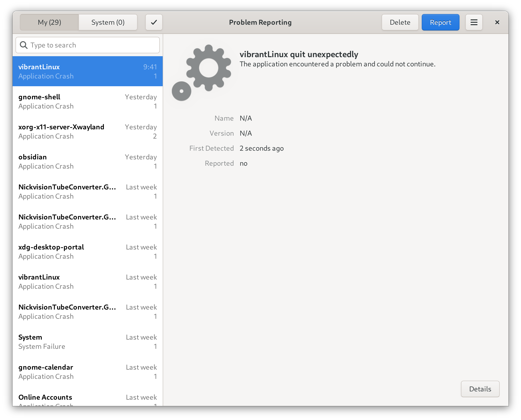Select the xorg-x11-server-Xwayland crash entry

tap(87, 131)
